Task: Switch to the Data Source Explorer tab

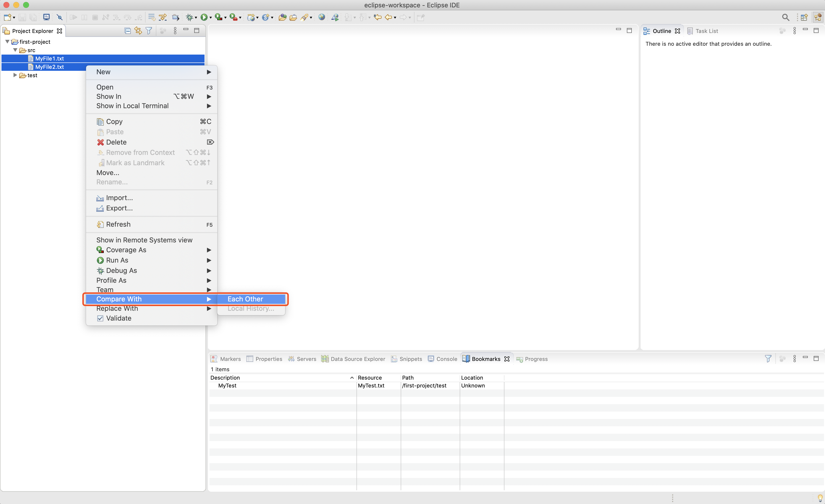Action: [353, 359]
